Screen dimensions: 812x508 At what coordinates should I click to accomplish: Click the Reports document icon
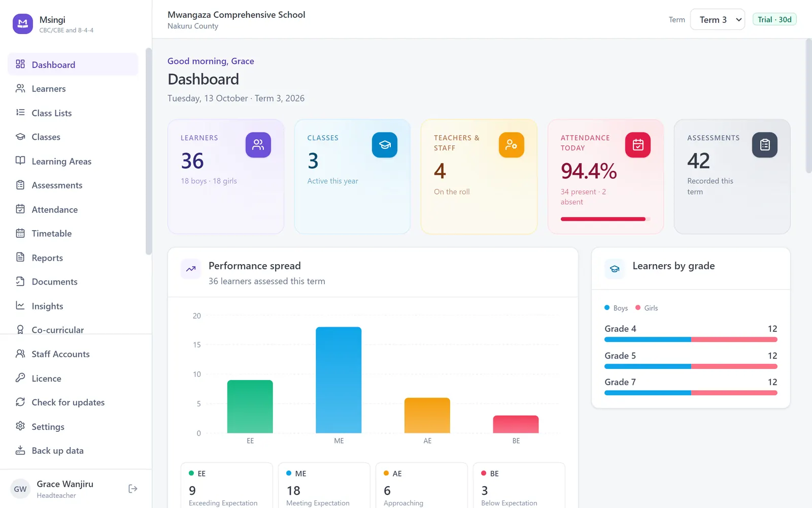click(x=20, y=257)
